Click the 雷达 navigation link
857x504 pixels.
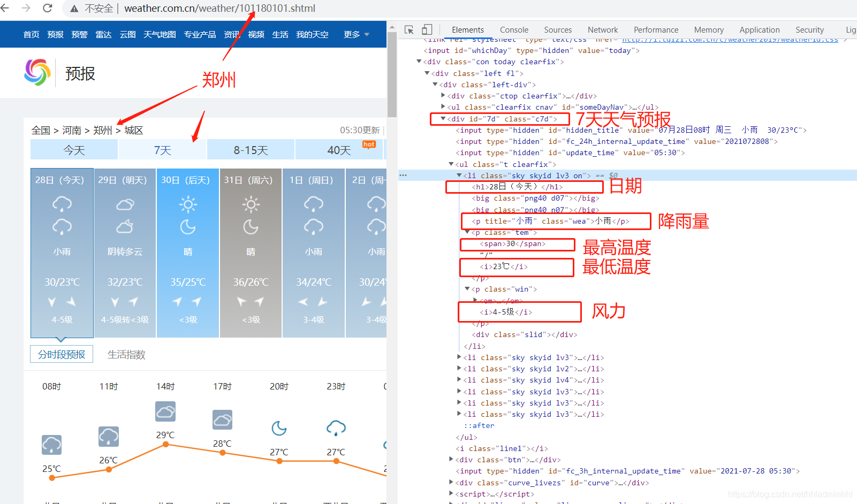click(103, 35)
